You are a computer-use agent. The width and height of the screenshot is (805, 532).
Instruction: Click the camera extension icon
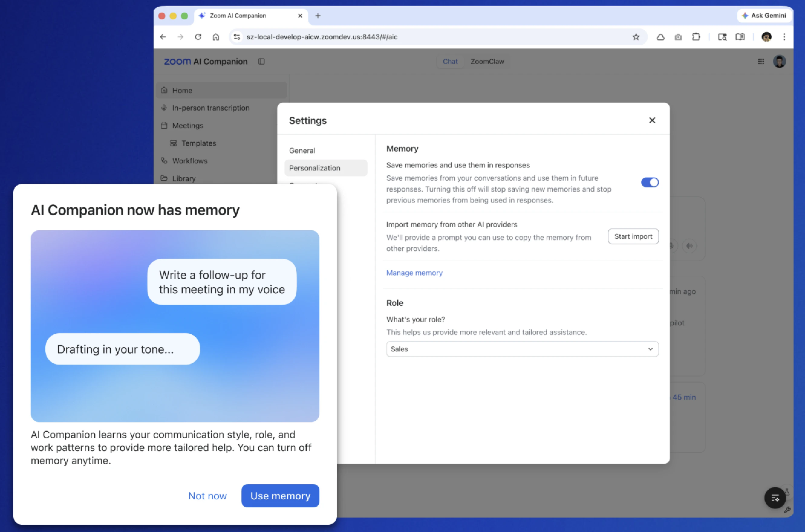click(678, 37)
